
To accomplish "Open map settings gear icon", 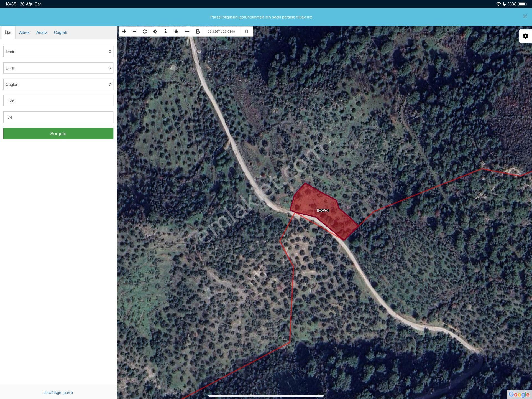I will click(x=525, y=36).
